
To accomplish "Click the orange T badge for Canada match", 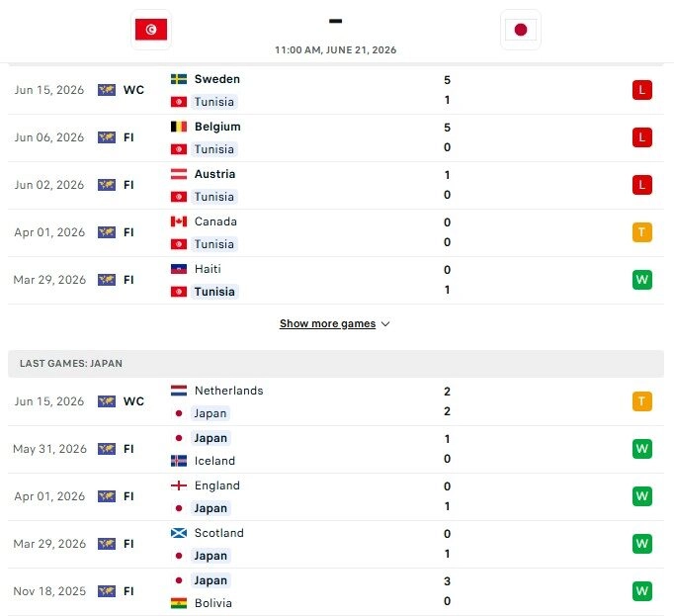I will (641, 232).
